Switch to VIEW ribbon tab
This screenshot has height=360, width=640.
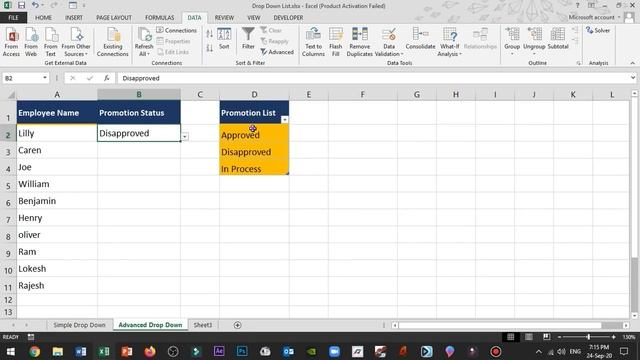tap(253, 18)
